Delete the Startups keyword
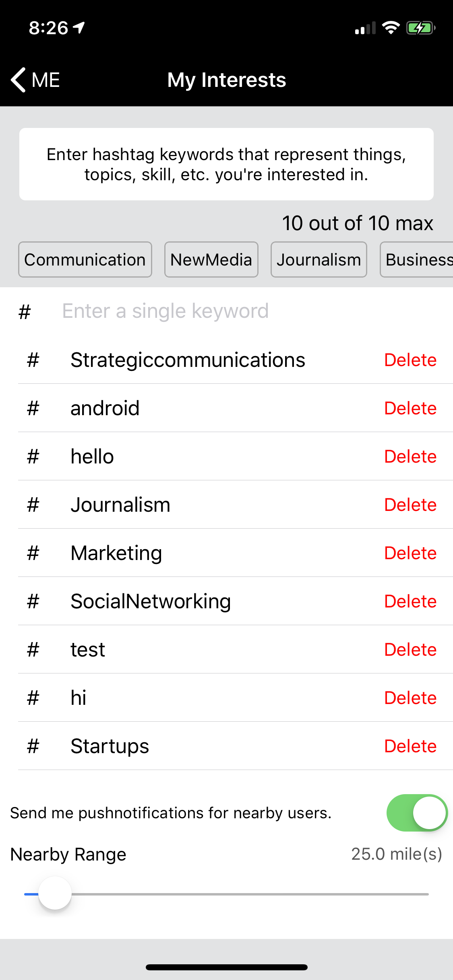The width and height of the screenshot is (453, 980). pyautogui.click(x=410, y=746)
